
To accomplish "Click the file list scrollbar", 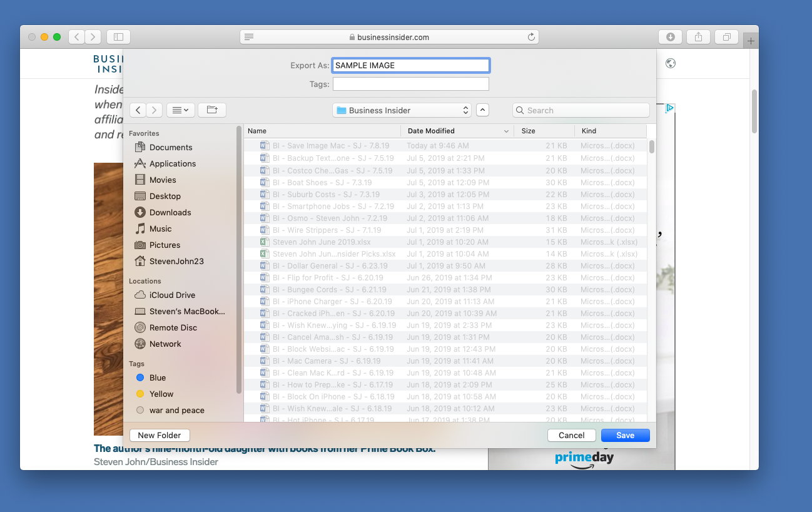I will coord(652,146).
